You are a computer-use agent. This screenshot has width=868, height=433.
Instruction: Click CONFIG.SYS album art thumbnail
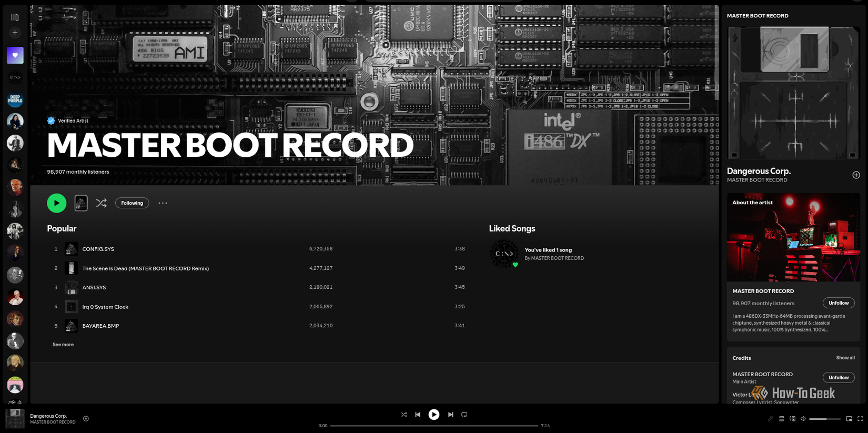click(71, 249)
